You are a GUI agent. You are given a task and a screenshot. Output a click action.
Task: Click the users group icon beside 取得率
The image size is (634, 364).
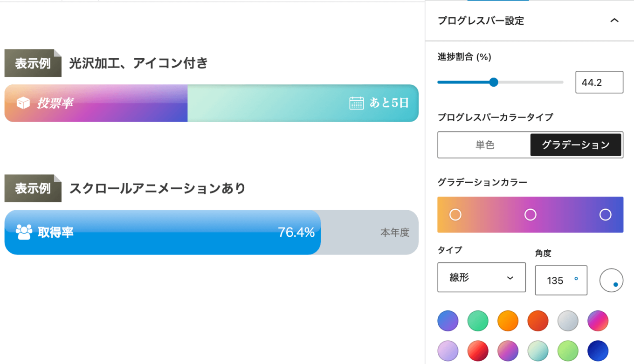[24, 232]
